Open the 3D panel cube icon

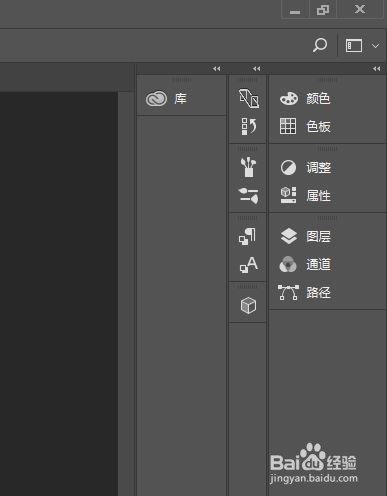(x=248, y=305)
